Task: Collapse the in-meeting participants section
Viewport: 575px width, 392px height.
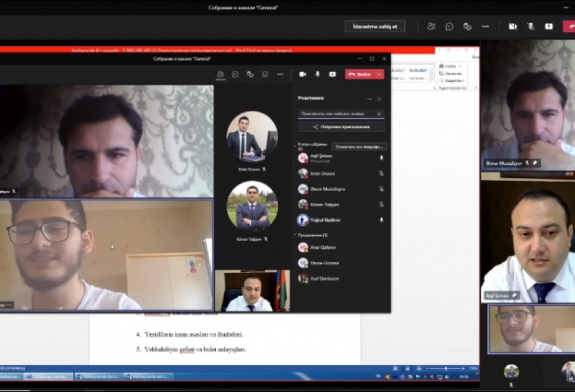Action: (x=295, y=146)
